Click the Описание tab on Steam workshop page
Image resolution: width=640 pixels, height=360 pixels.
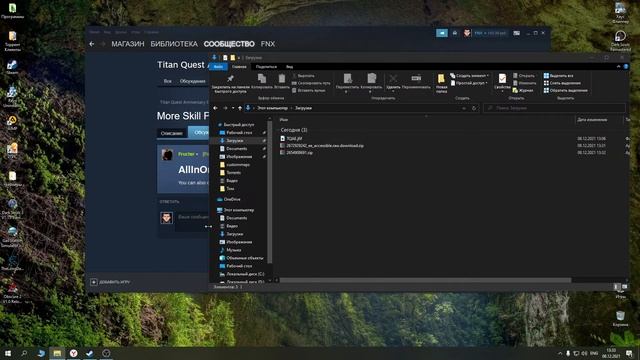point(171,133)
